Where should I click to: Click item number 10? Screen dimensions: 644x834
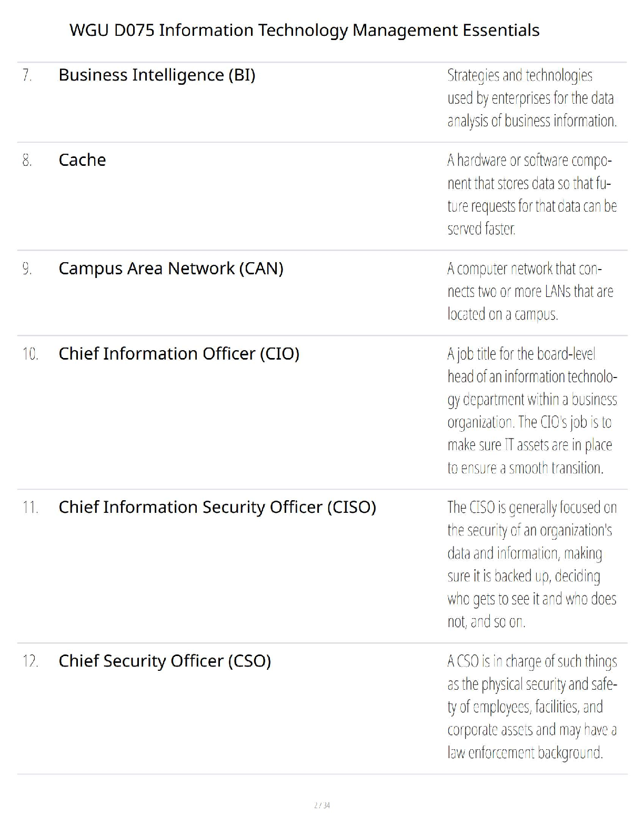tap(31, 354)
